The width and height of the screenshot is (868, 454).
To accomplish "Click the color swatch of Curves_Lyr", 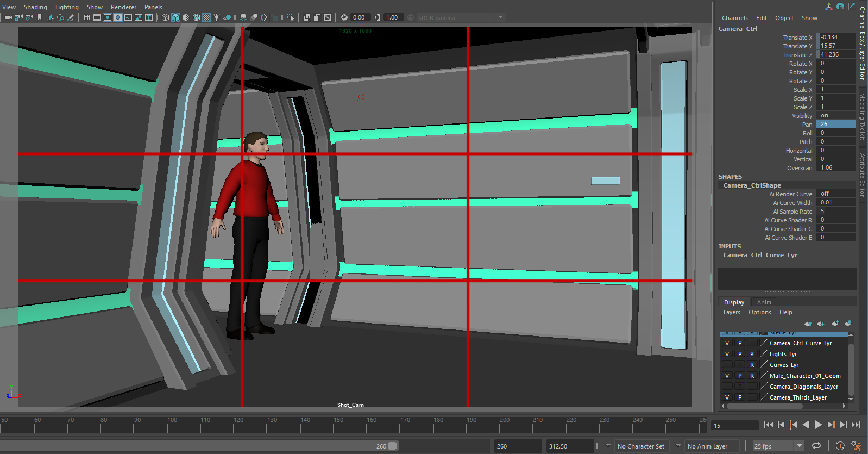I will point(764,365).
